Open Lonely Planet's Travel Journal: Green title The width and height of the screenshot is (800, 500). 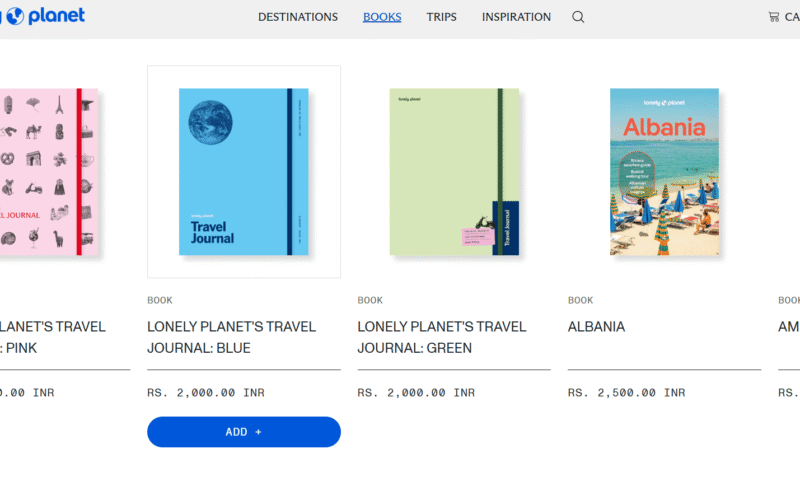(441, 337)
